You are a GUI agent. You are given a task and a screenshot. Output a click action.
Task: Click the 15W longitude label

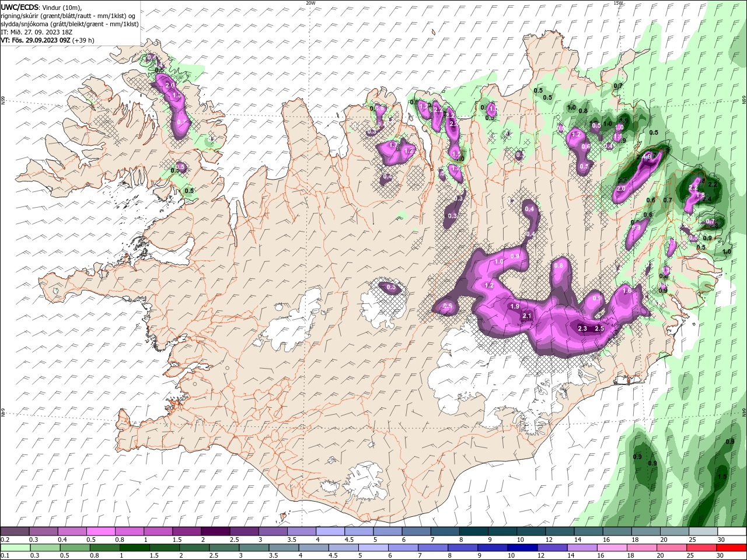tap(618, 3)
